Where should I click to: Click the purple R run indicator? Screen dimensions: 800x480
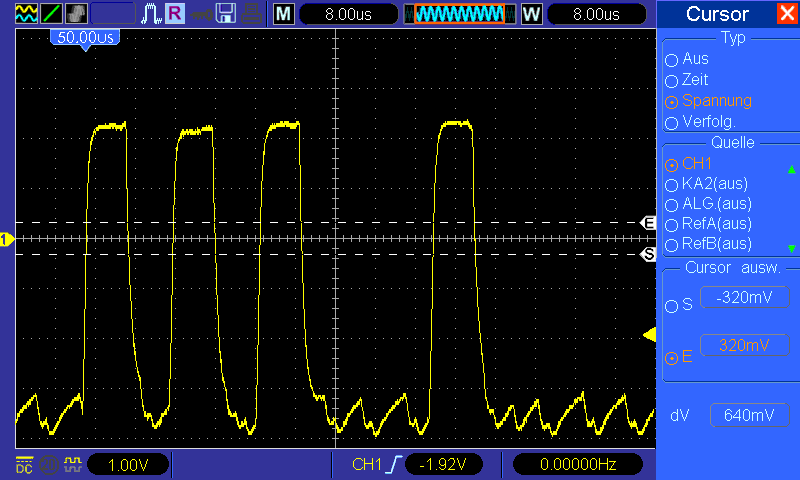click(174, 14)
